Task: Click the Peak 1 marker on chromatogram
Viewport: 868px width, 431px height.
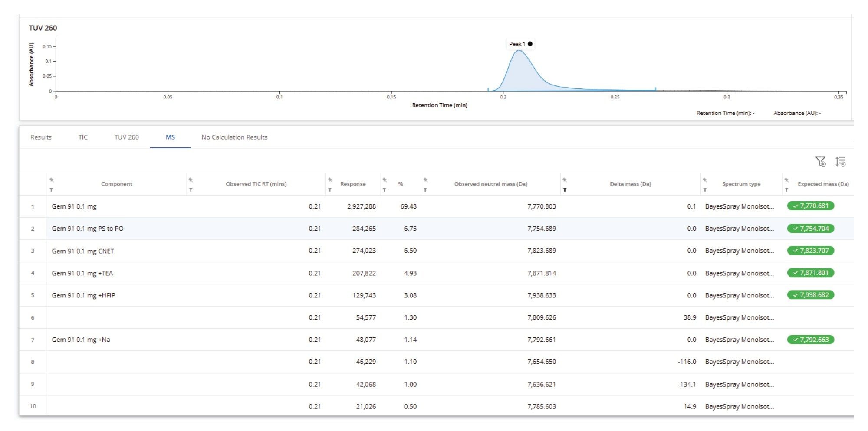Action: point(530,44)
